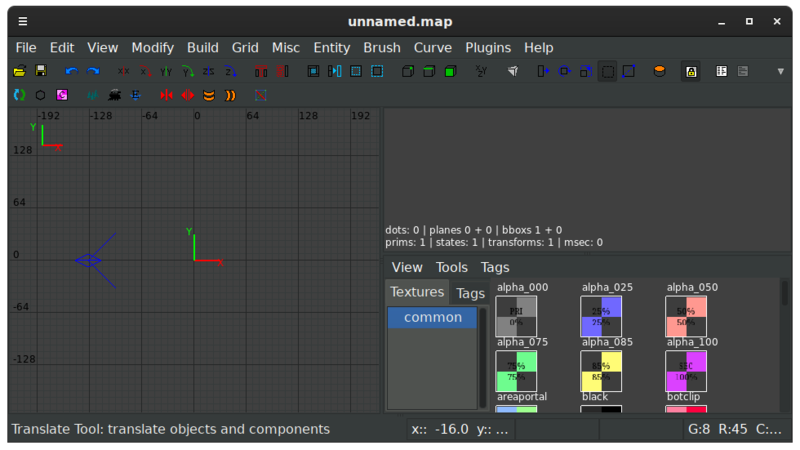Open the texture browser View menu
This screenshot has height=450, width=800.
coord(407,267)
